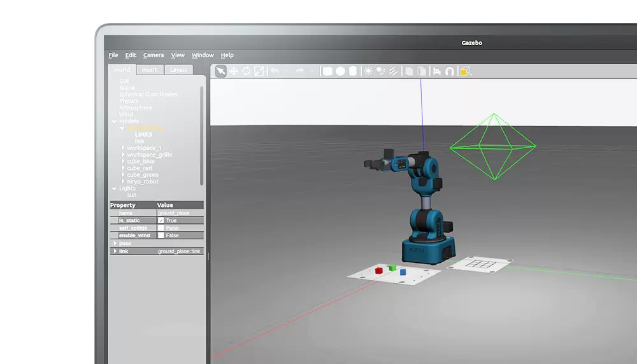Image resolution: width=637 pixels, height=364 pixels.
Task: Switch to the World tab
Action: [122, 70]
